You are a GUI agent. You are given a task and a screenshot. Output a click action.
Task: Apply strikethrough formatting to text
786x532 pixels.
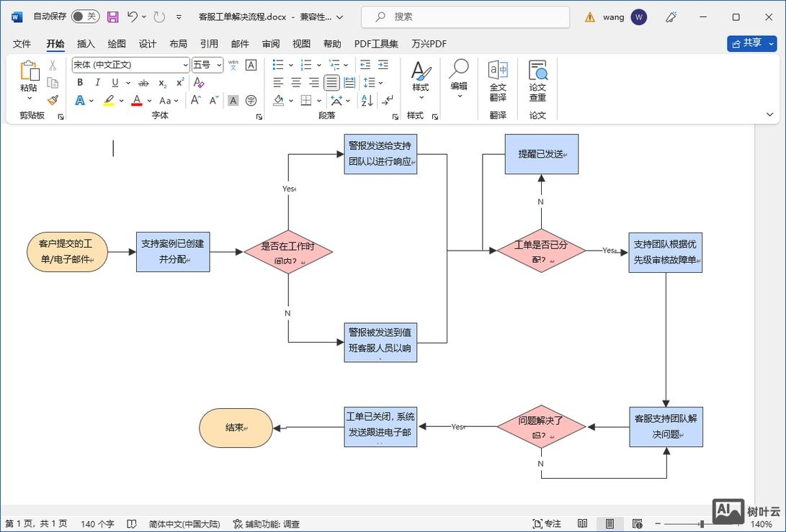[143, 83]
